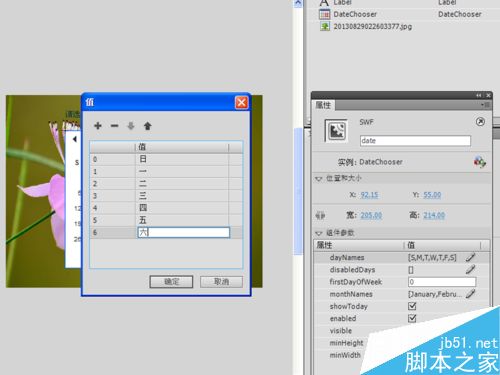
Task: Click the previous month arrow on calendar
Action: pyautogui.click(x=75, y=139)
